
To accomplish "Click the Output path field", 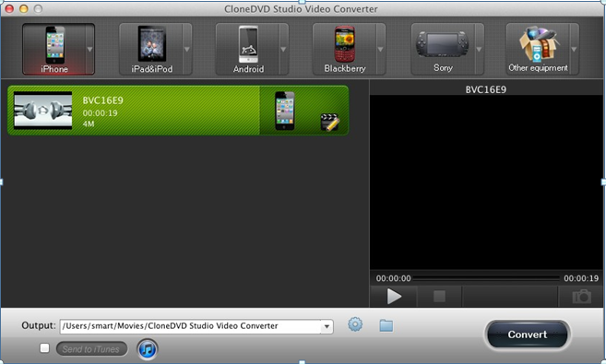I will (191, 326).
